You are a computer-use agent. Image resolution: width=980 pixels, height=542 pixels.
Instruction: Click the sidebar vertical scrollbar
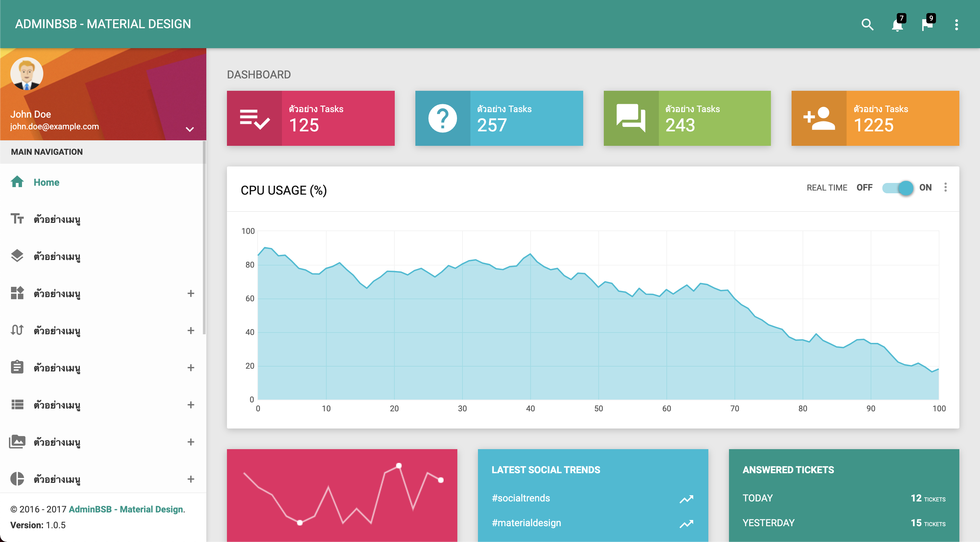(204, 238)
